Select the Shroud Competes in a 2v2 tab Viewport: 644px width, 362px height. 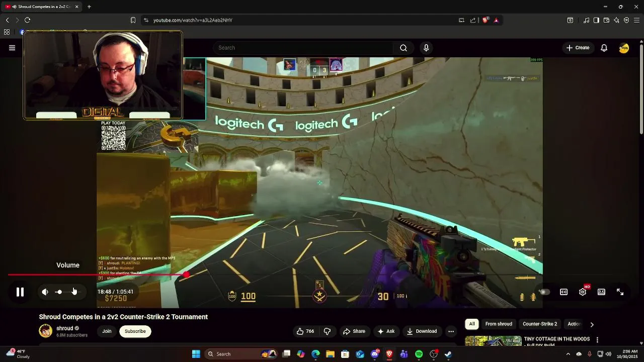[x=41, y=7]
